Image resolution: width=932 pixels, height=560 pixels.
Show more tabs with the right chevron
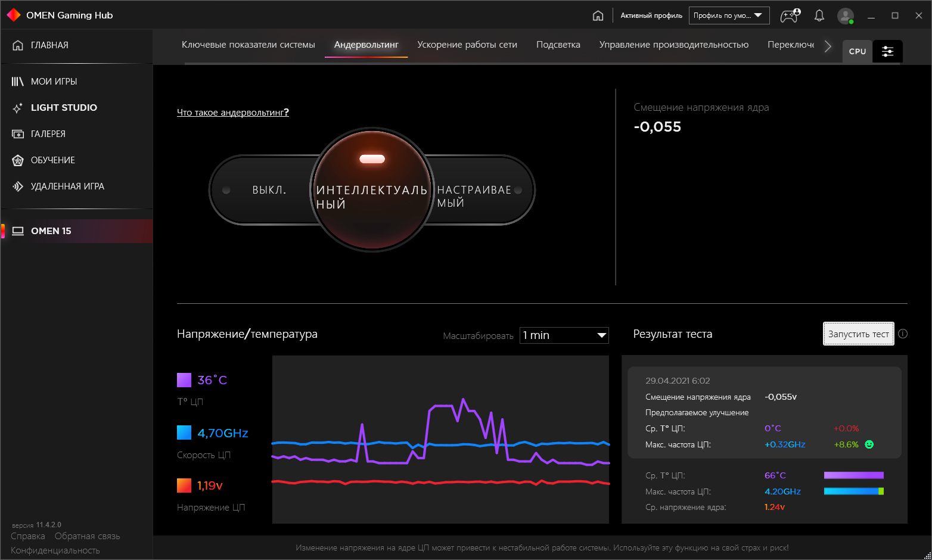(x=828, y=46)
